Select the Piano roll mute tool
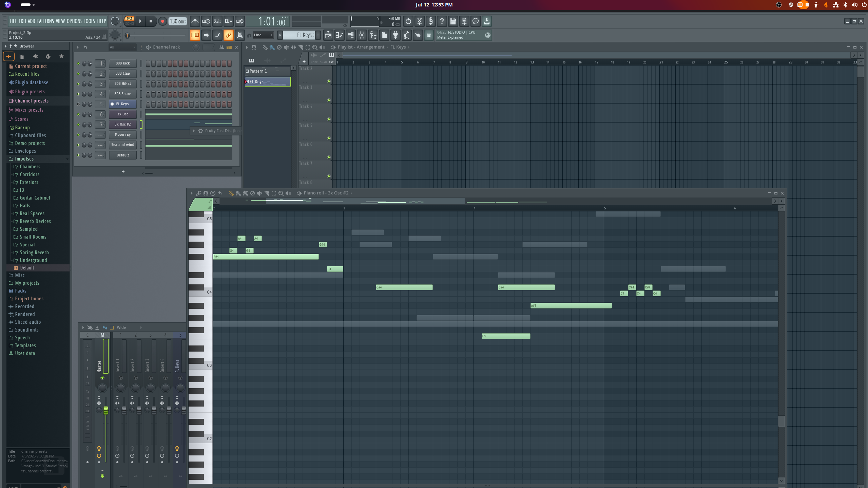 tap(259, 193)
